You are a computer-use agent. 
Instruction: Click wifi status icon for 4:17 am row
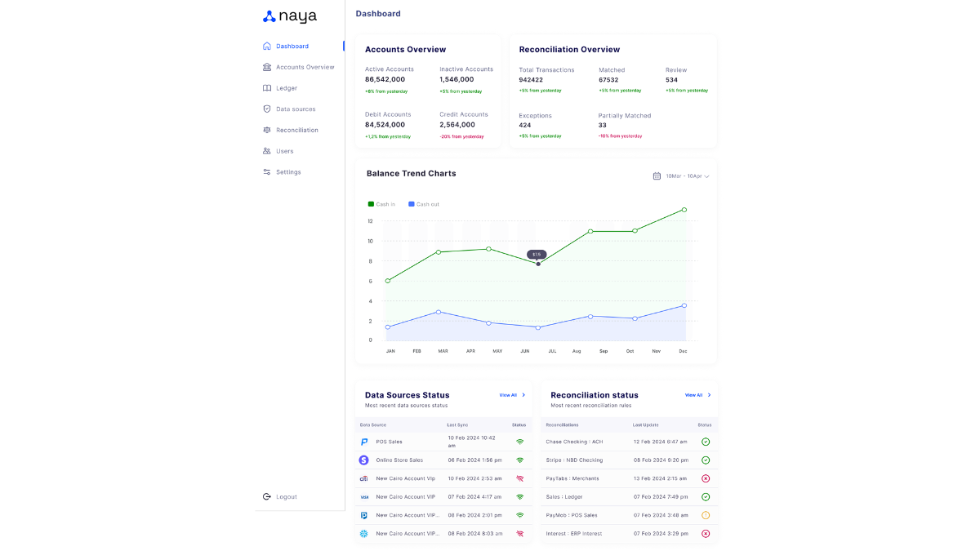(519, 496)
